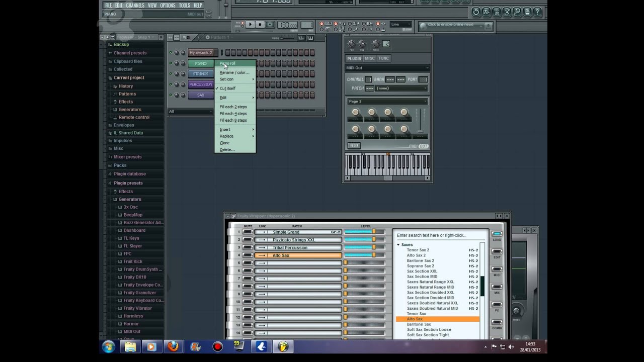Click the LOAD button in Hypersonic
The height and width of the screenshot is (362, 644).
(497, 235)
